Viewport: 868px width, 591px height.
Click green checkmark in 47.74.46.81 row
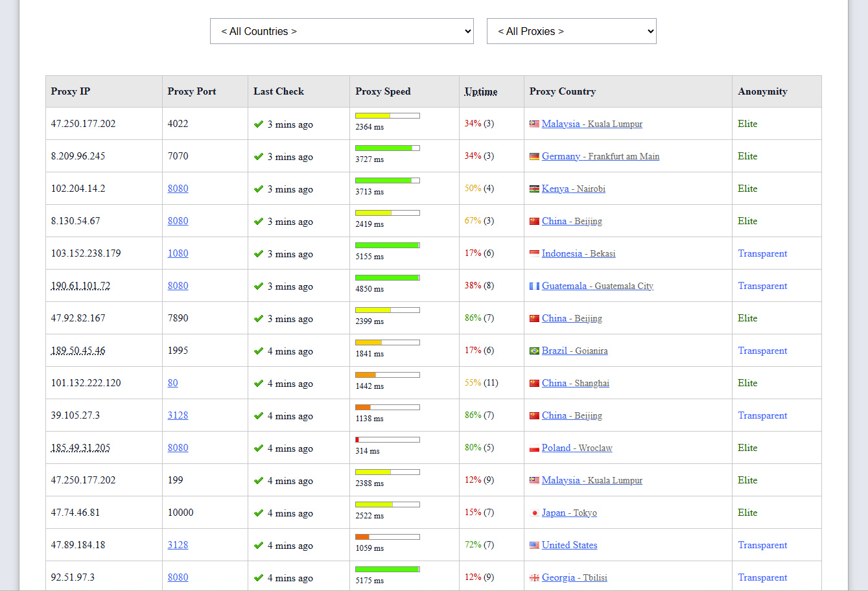(x=259, y=513)
